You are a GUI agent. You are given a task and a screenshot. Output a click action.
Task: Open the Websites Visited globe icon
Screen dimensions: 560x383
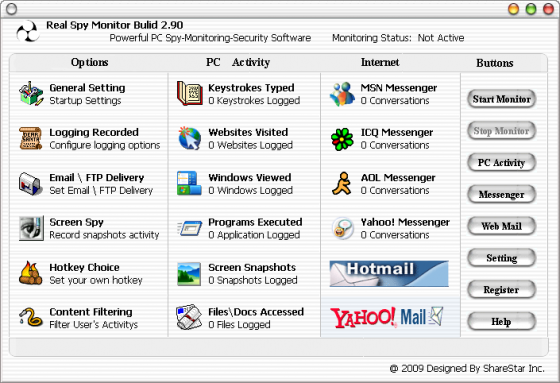190,138
